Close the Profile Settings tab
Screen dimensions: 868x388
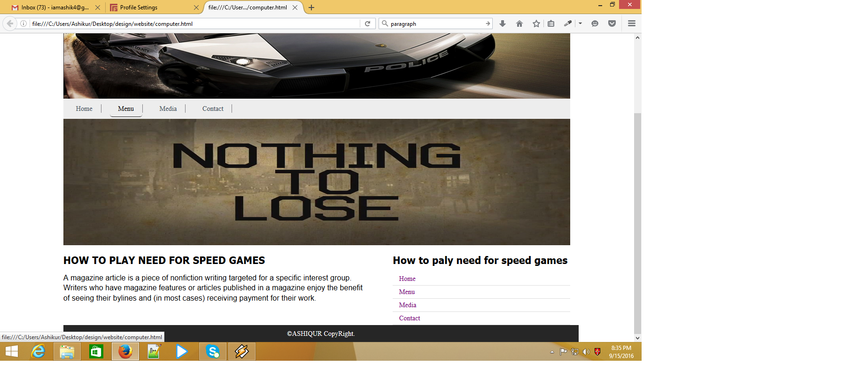(196, 8)
